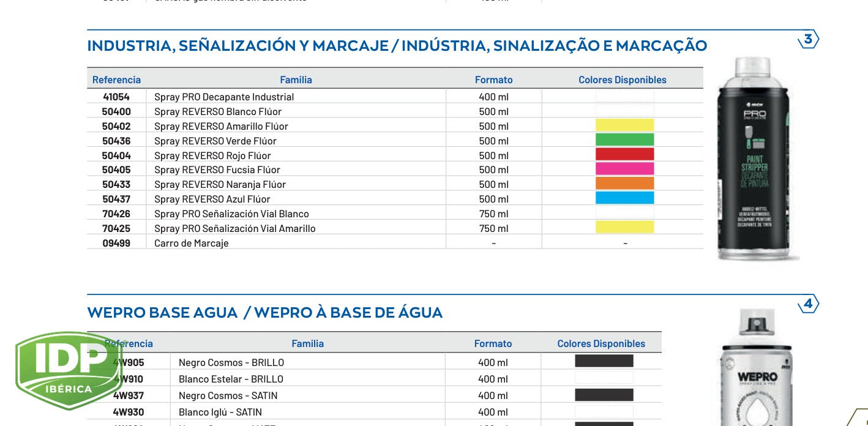Click the Formato header in the WEPRO table
This screenshot has width=868, height=426.
pos(493,344)
